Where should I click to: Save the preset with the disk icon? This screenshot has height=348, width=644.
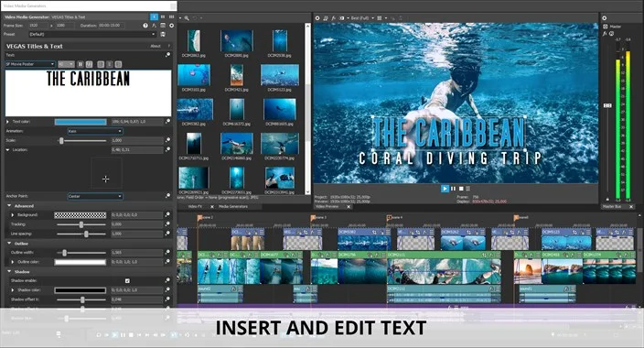coord(163,34)
